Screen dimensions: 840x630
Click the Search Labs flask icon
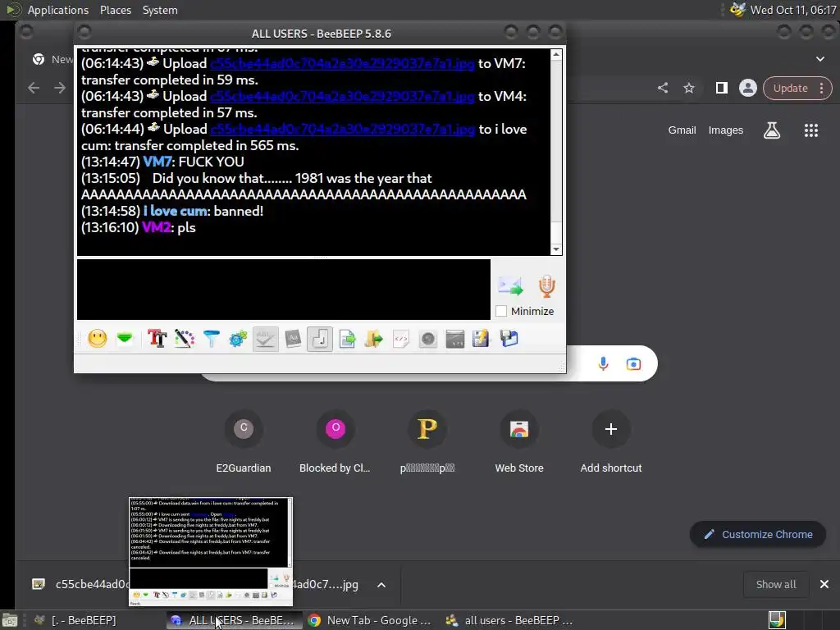[x=772, y=130]
